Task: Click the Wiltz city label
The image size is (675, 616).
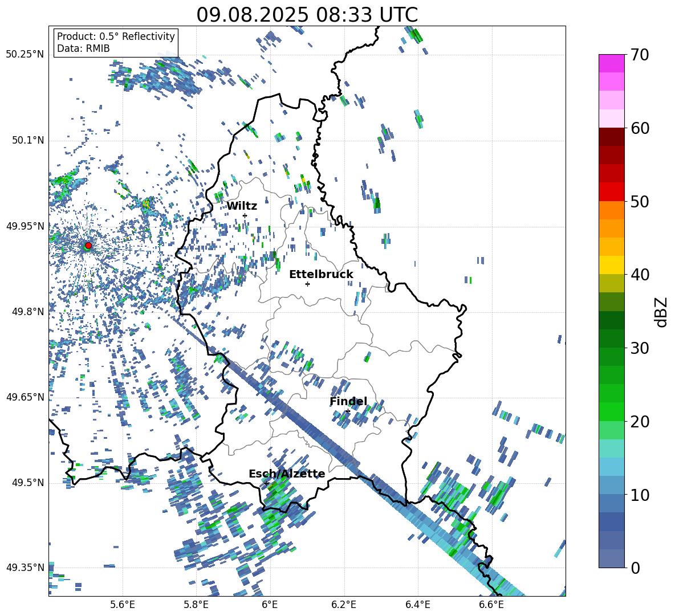Action: click(x=242, y=206)
